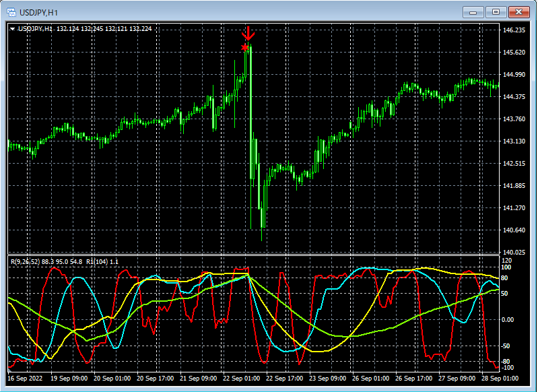Image resolution: width=538 pixels, height=392 pixels.
Task: Click the 23 Sep 09:00 time label
Action: click(328, 379)
